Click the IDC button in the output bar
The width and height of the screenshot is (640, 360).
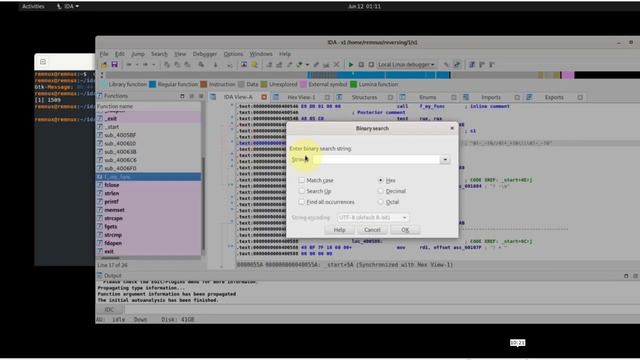[x=109, y=310]
